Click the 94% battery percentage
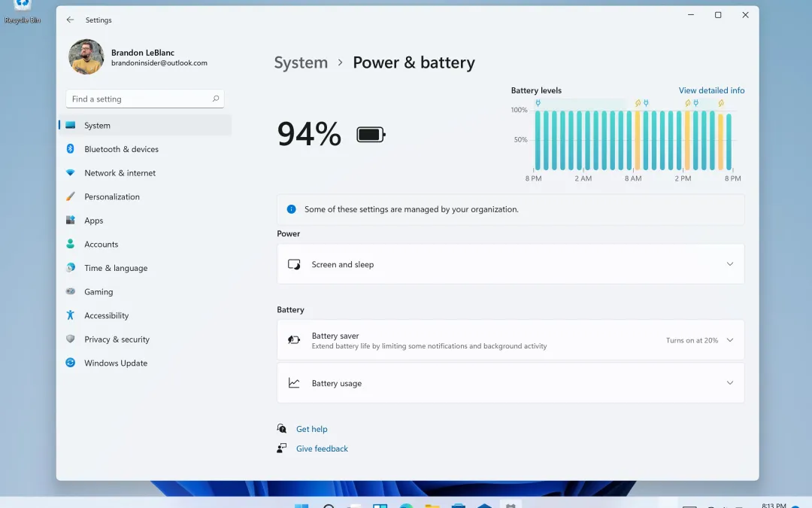Screen dimensions: 812x508 pos(309,134)
